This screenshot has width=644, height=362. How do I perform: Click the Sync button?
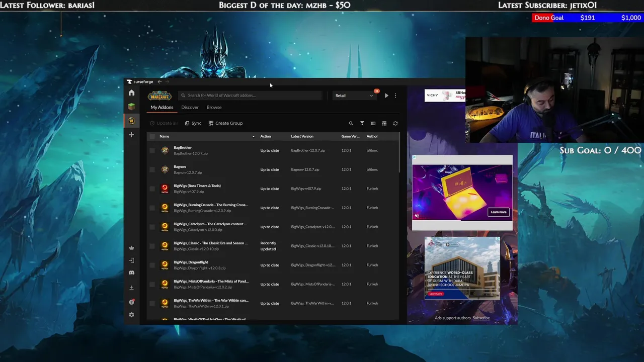click(193, 123)
